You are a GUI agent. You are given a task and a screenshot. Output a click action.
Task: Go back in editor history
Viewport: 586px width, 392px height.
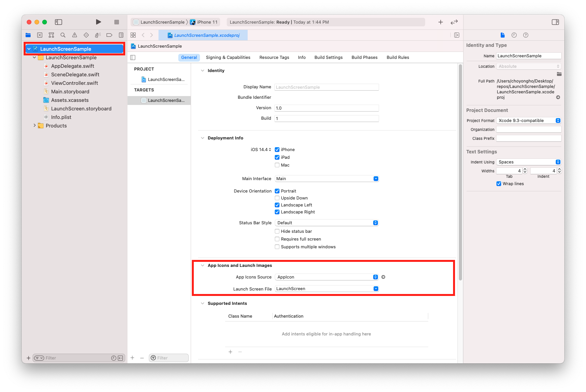click(x=143, y=35)
